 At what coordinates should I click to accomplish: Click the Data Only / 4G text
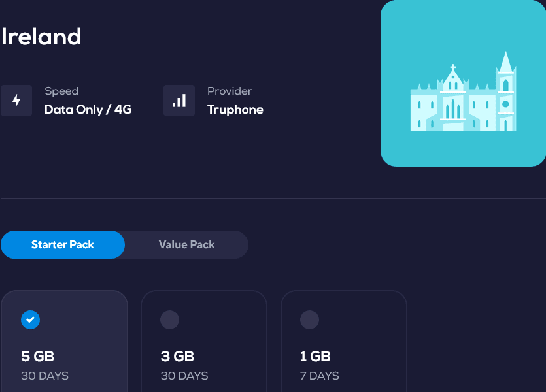point(88,110)
